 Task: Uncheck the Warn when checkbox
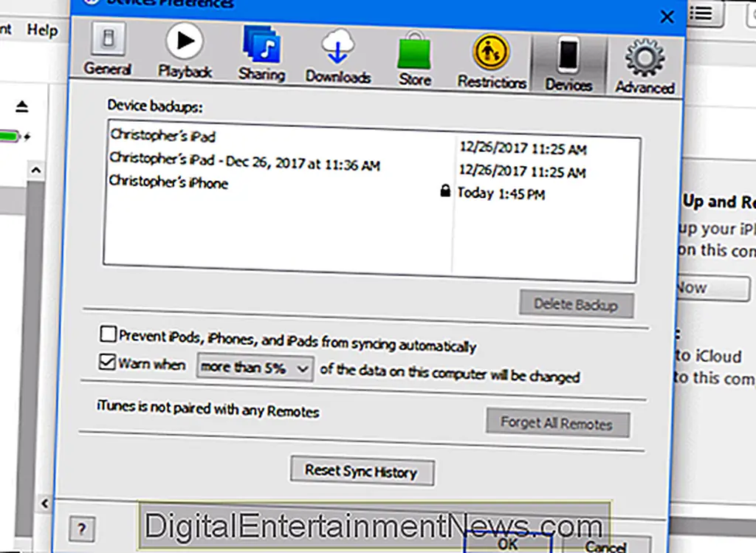point(107,363)
